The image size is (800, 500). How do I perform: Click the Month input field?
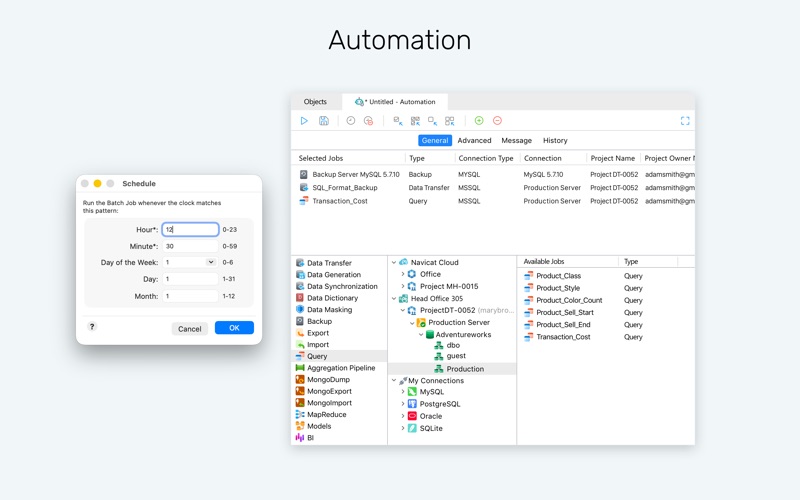190,296
